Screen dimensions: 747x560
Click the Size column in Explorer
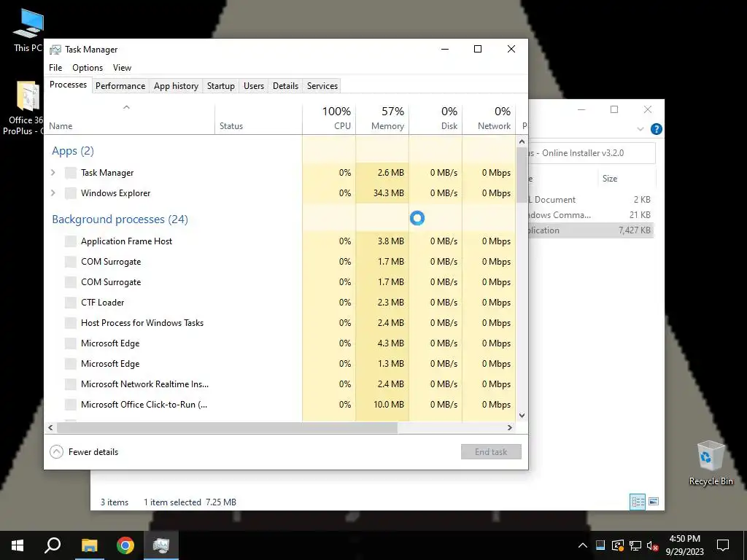click(x=626, y=179)
